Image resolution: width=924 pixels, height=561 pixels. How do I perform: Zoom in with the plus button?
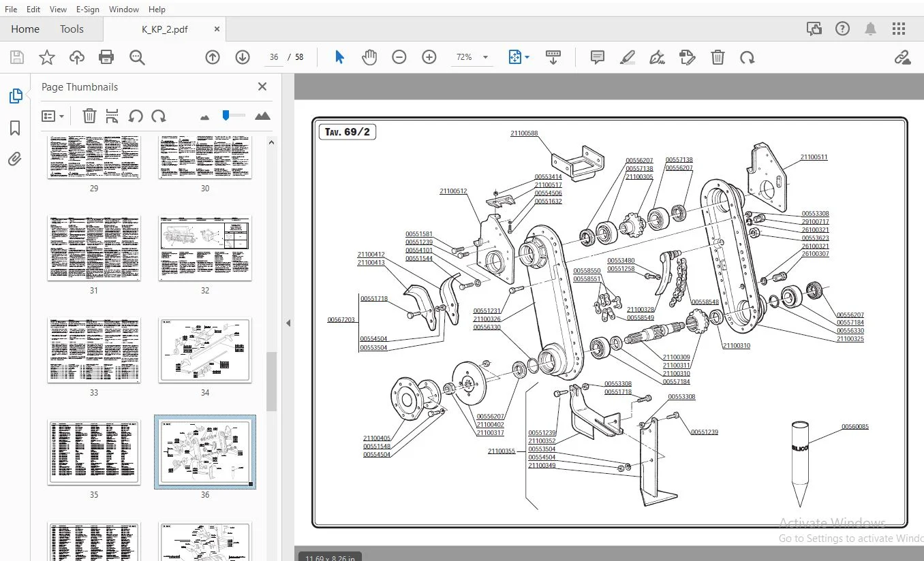click(429, 57)
